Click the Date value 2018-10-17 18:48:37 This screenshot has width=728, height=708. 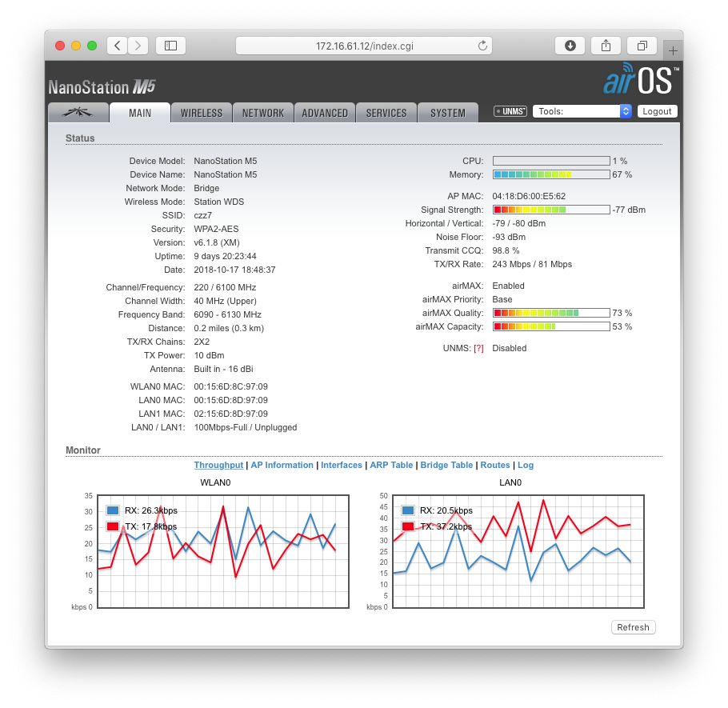[234, 270]
